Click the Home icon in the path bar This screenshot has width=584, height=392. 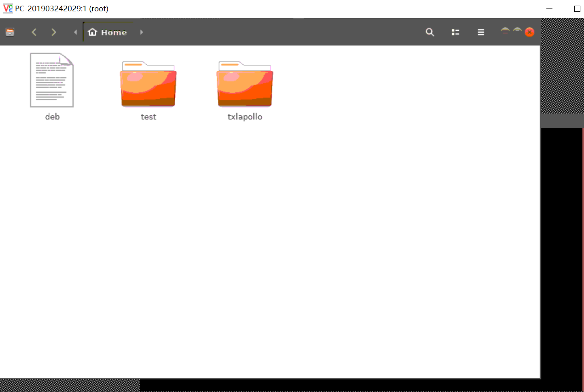(x=92, y=32)
